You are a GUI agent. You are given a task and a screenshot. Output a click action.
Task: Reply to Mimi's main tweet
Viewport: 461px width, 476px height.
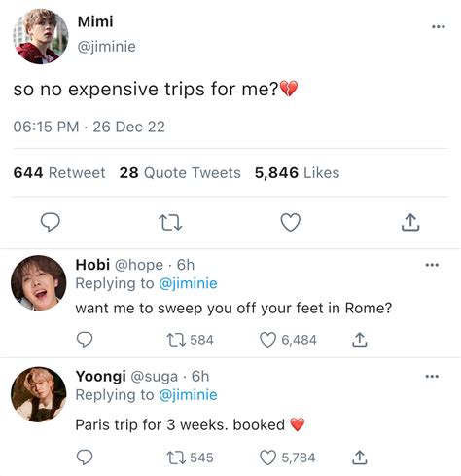pyautogui.click(x=51, y=222)
